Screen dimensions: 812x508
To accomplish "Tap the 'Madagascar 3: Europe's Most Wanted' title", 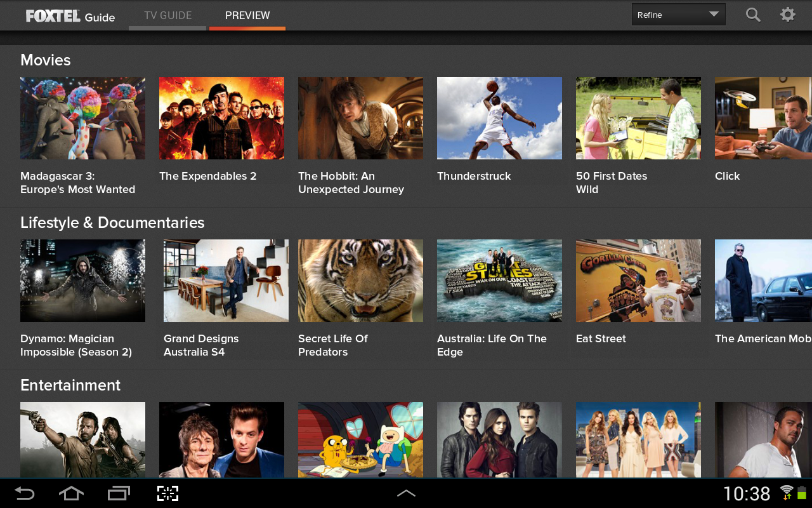I will [x=77, y=183].
